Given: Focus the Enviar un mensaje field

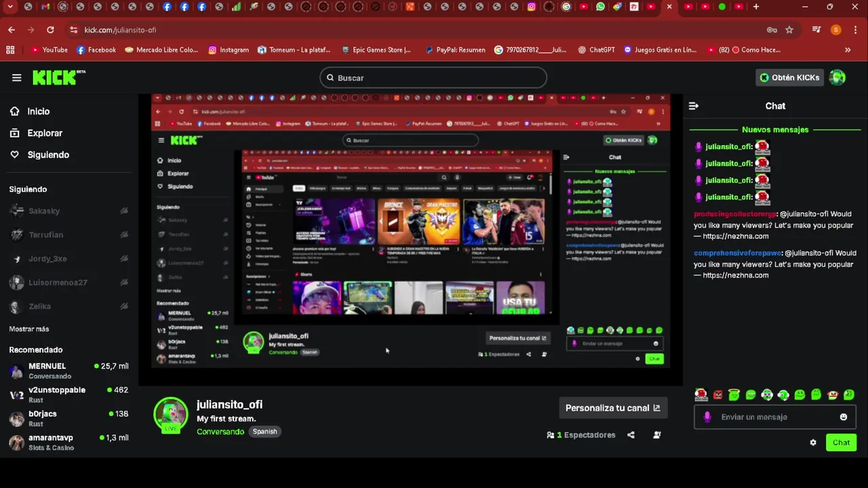Looking at the screenshot, I should [774, 417].
